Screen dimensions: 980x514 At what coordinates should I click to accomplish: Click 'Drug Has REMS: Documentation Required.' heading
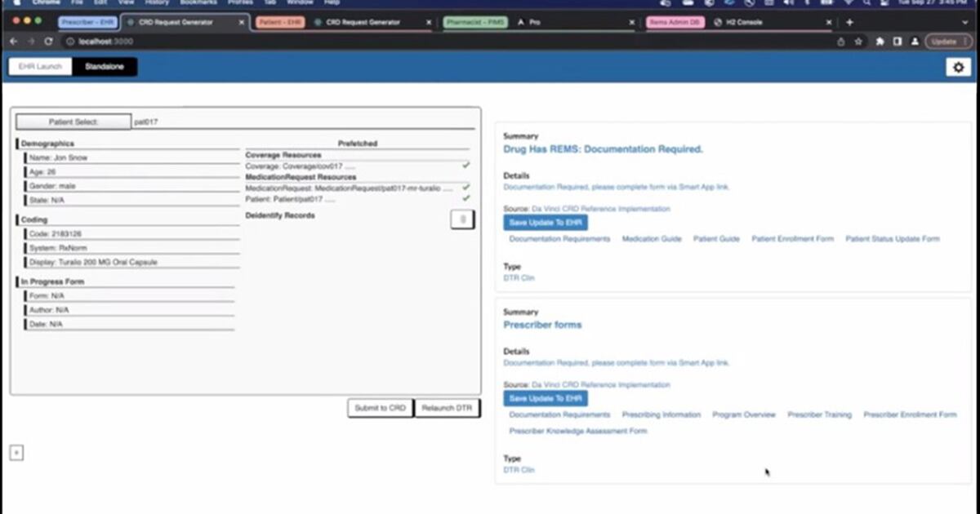point(604,149)
